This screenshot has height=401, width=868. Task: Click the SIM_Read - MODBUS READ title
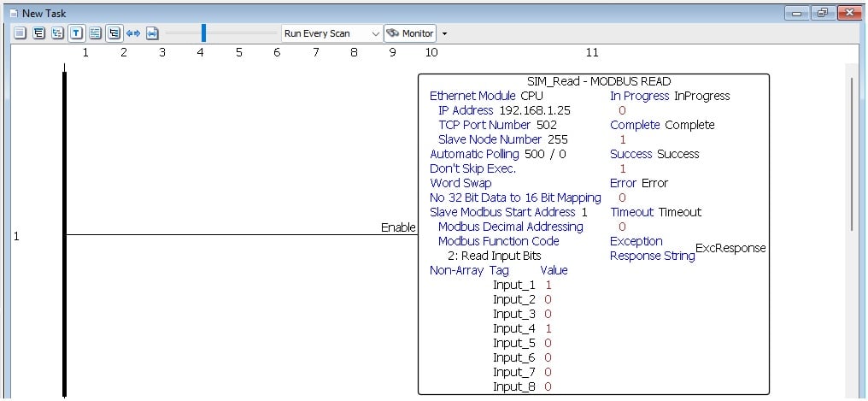[x=599, y=81]
